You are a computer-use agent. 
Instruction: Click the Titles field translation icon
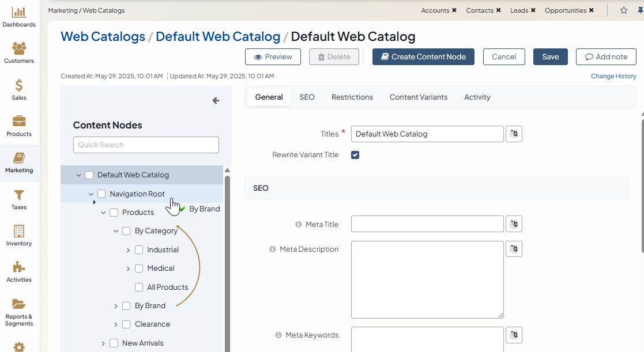[x=514, y=134]
